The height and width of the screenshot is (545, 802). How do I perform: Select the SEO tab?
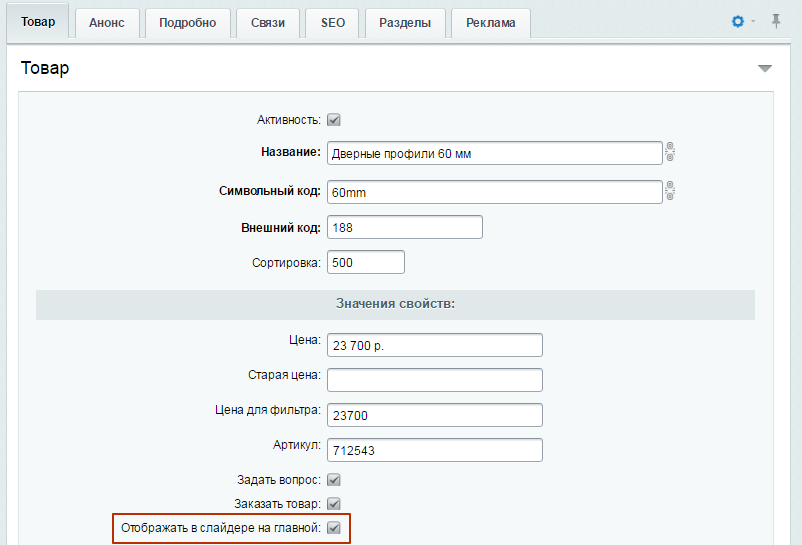coord(332,23)
